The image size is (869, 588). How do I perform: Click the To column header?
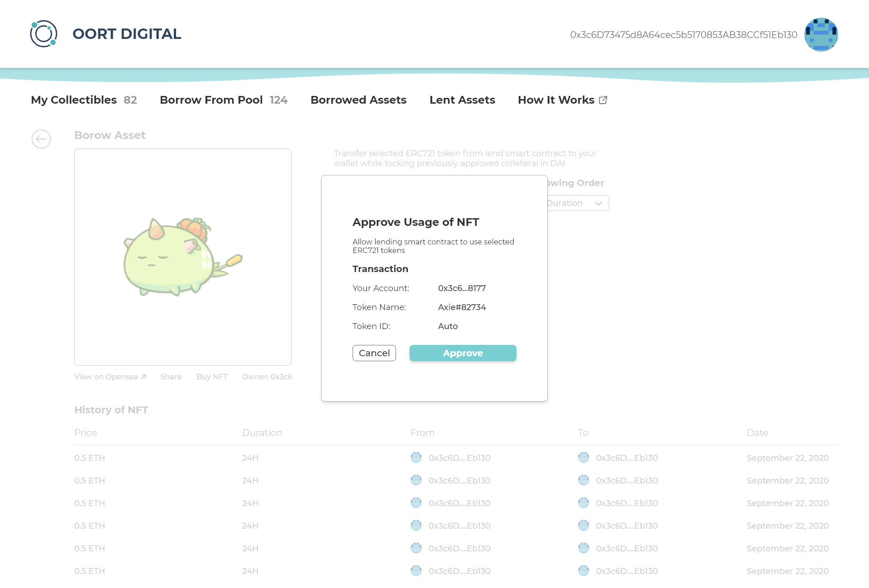(x=583, y=433)
